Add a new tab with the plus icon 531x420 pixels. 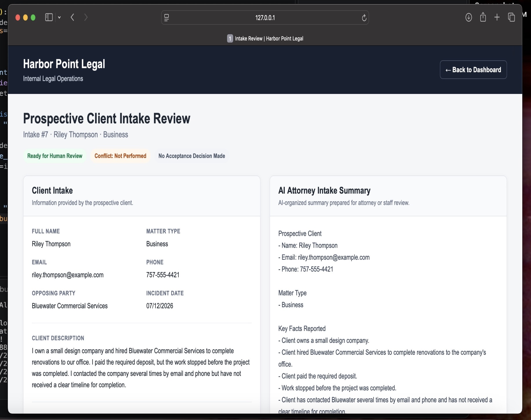coord(497,17)
